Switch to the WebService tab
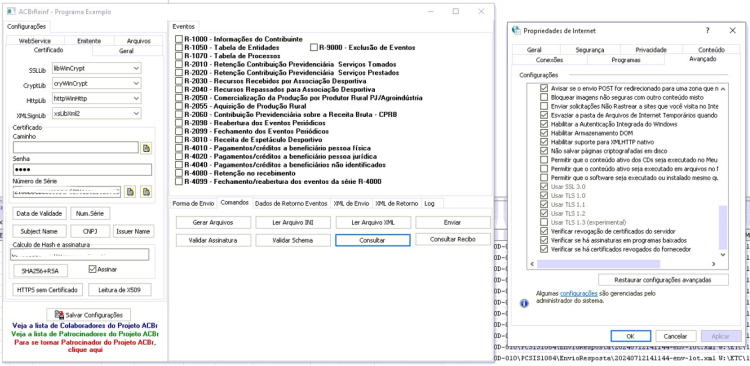 click(x=35, y=41)
